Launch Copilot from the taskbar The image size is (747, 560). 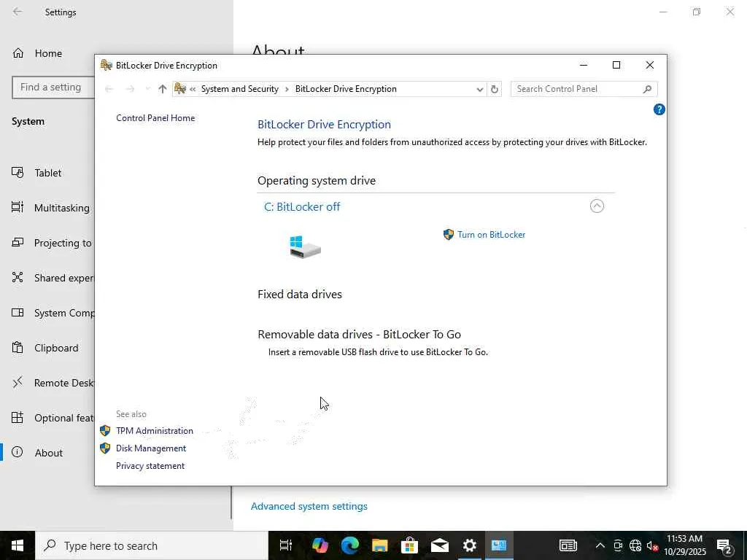[320, 545]
